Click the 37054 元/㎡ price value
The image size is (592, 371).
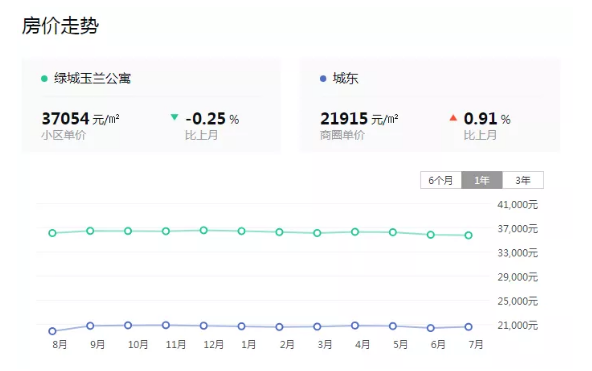pos(80,119)
